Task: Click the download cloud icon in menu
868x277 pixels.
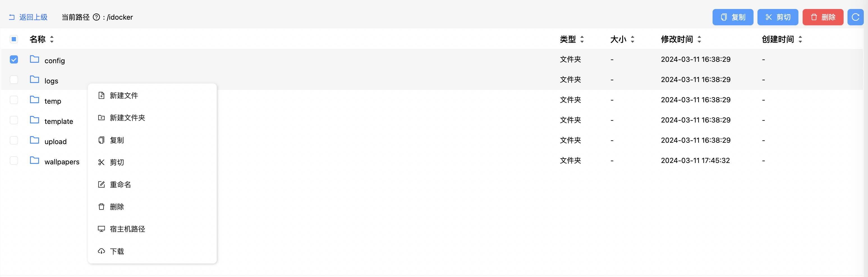Action: pyautogui.click(x=101, y=251)
